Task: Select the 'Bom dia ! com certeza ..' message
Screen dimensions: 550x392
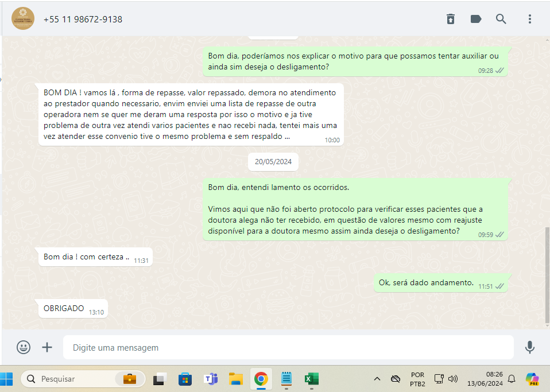Action: coord(95,257)
